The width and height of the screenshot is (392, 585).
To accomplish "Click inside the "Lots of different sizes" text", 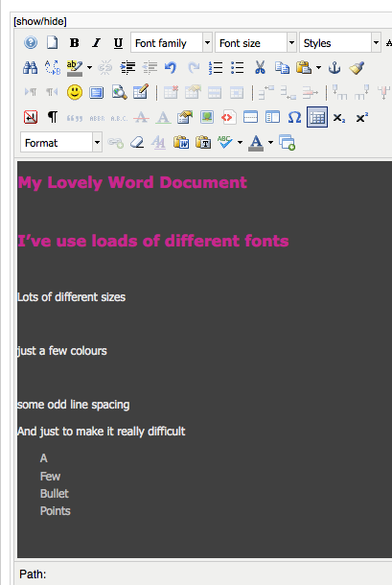I will [71, 297].
